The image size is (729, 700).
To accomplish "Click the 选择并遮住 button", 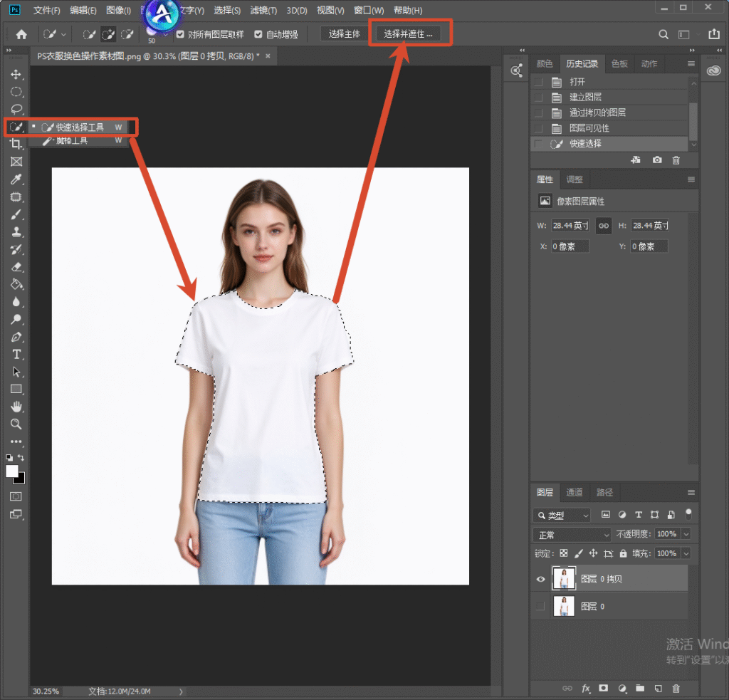I will pyautogui.click(x=408, y=34).
